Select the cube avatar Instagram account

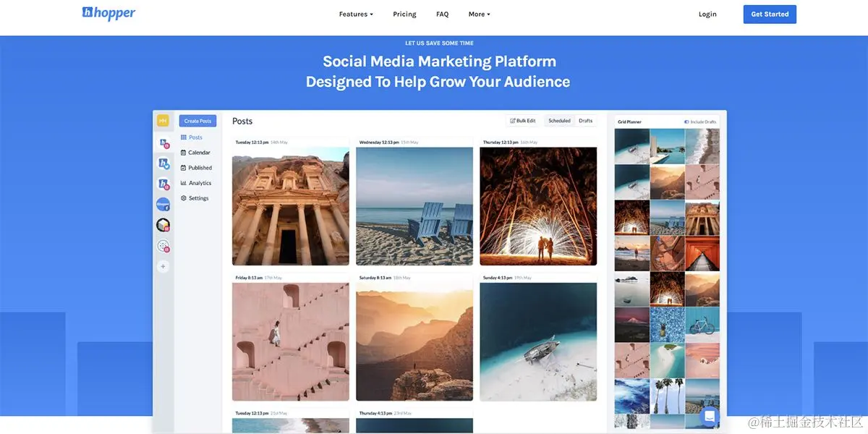163,225
